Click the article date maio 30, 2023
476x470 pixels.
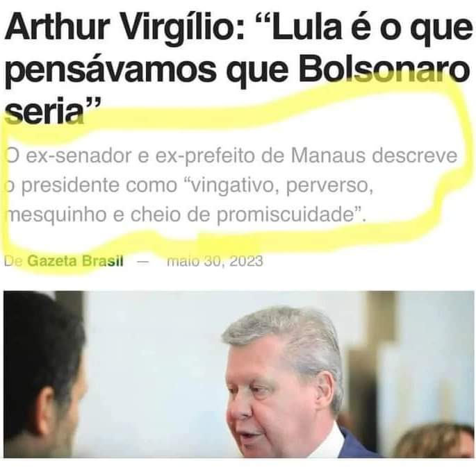(x=215, y=261)
